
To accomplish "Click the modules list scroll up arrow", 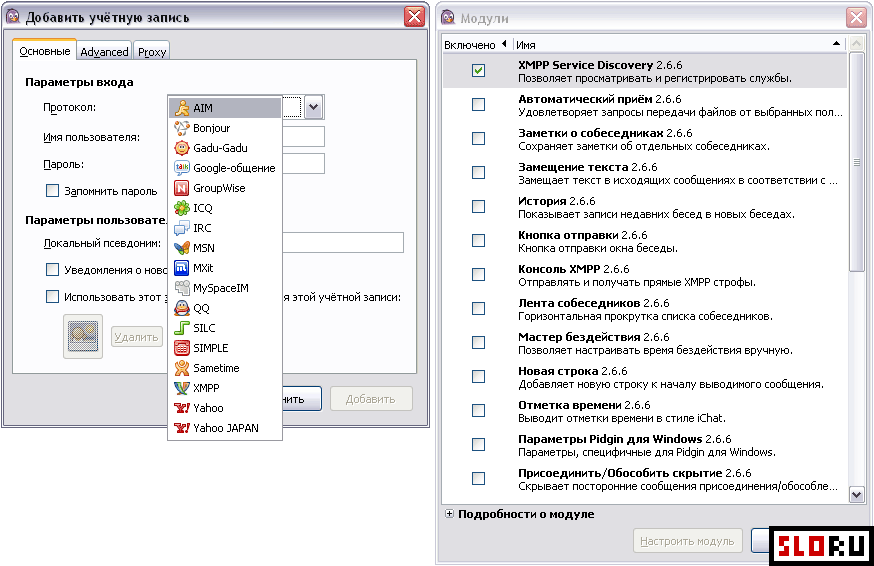I will (x=856, y=43).
